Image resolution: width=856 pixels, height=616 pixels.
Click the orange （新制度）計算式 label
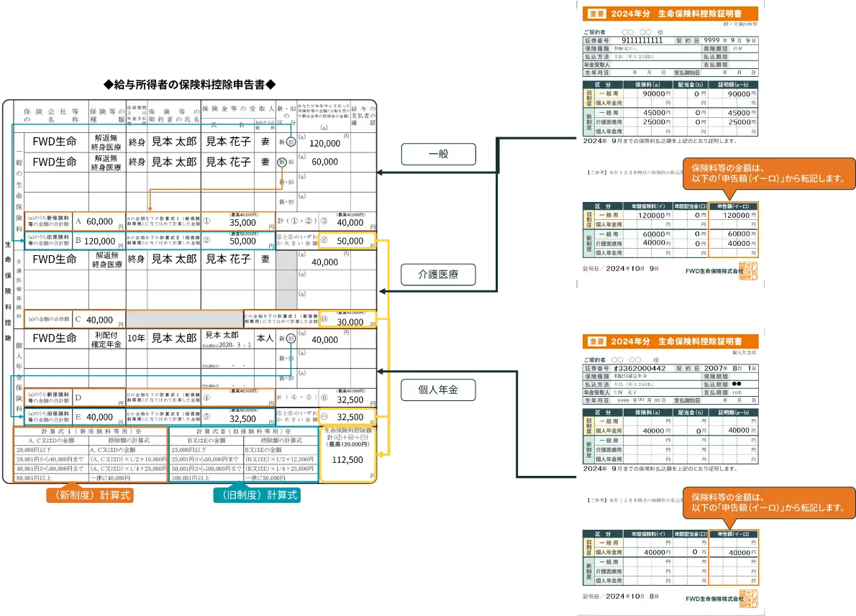pyautogui.click(x=90, y=495)
